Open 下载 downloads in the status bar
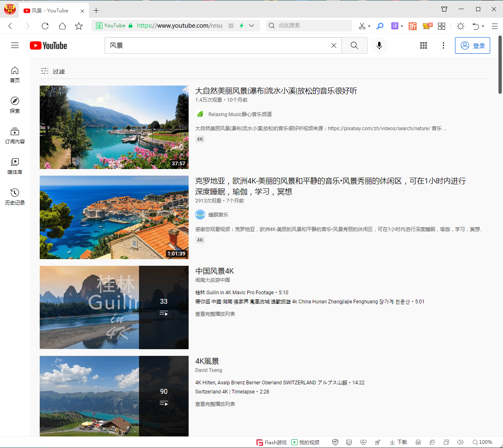 coord(398,442)
